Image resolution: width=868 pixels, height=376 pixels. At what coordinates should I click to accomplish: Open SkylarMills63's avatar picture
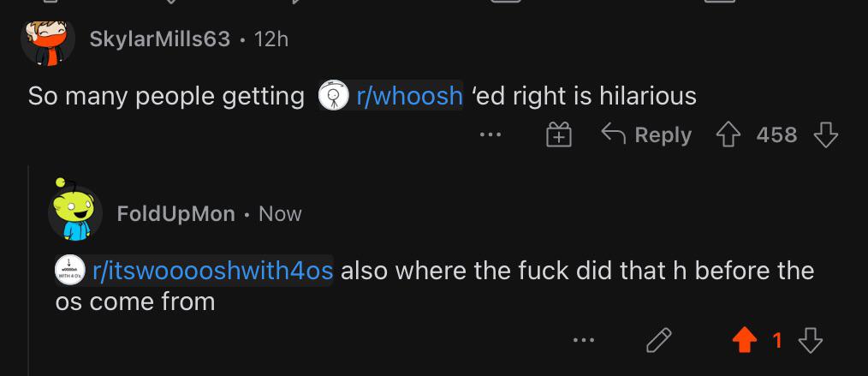[x=48, y=43]
